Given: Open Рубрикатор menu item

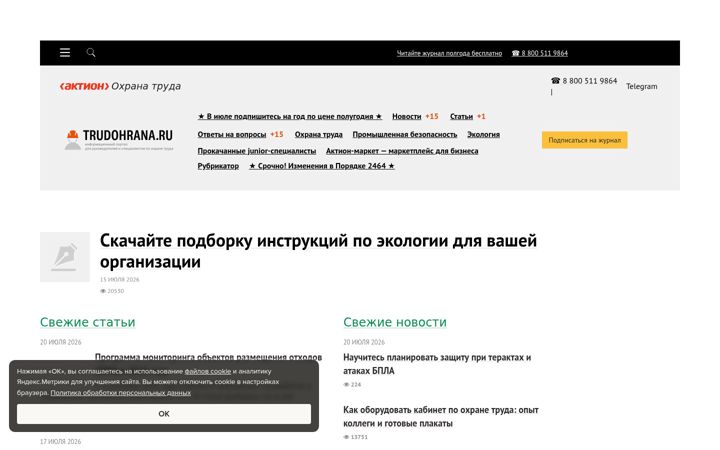Looking at the screenshot, I should click(218, 166).
